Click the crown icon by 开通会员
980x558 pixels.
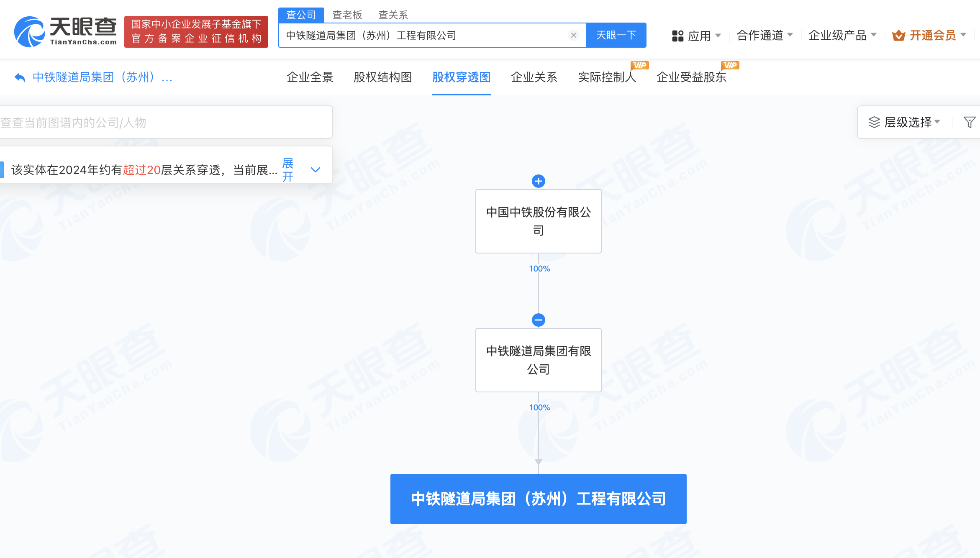click(898, 36)
